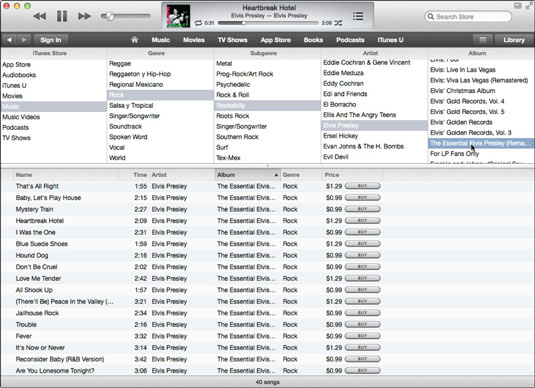Buy the song Heartbreak Hotel
Screen dimensions: 535x388
(363, 221)
